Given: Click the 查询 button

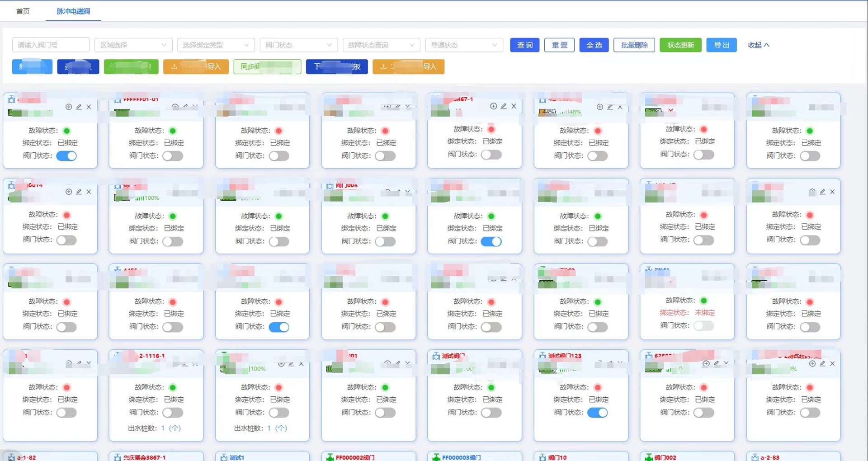Looking at the screenshot, I should 524,45.
